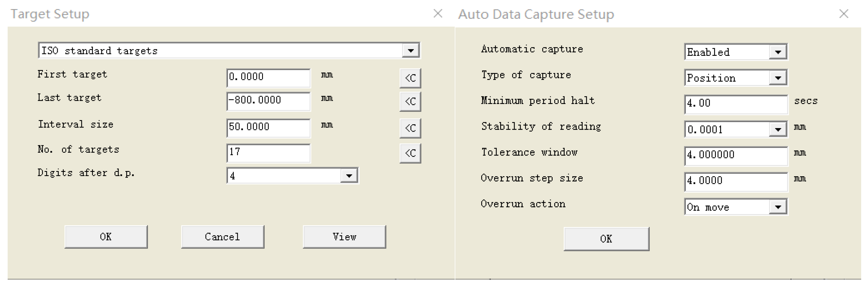This screenshot has height=289, width=868.
Task: Open the Stability of reading dropdown
Action: pyautogui.click(x=778, y=129)
